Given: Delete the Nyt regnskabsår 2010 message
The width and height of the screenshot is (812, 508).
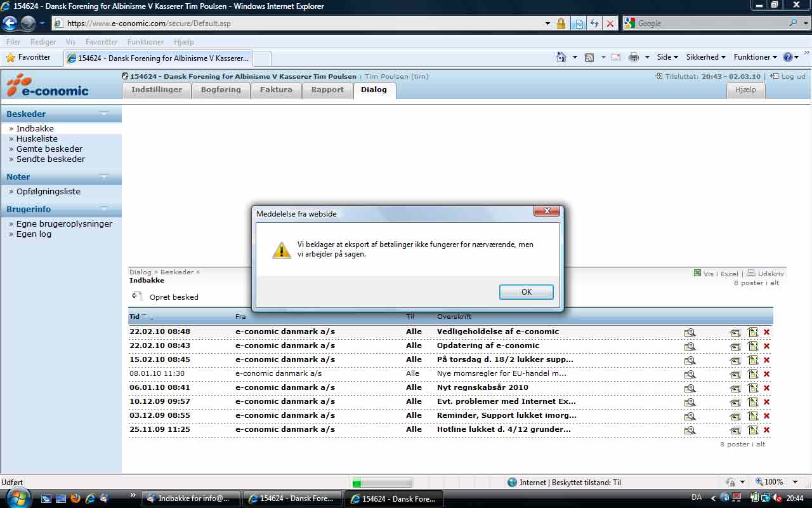Looking at the screenshot, I should 766,388.
